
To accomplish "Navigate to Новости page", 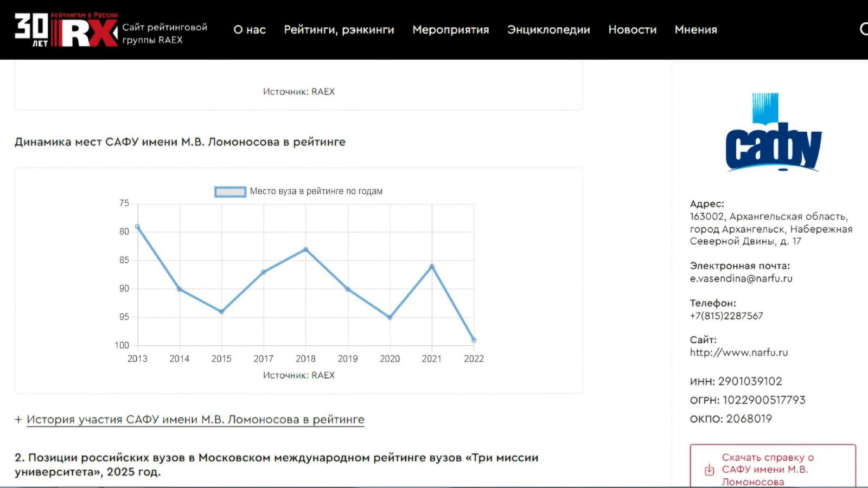I will tap(632, 30).
